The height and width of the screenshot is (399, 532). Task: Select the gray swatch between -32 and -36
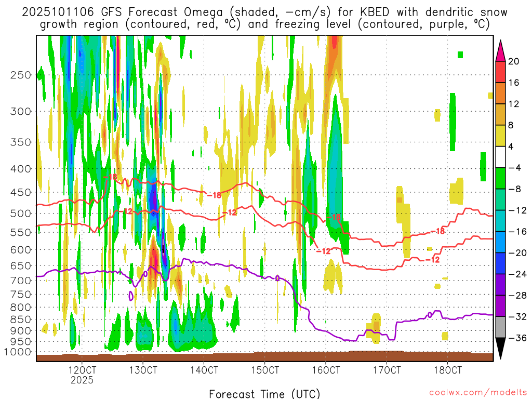tap(500, 327)
